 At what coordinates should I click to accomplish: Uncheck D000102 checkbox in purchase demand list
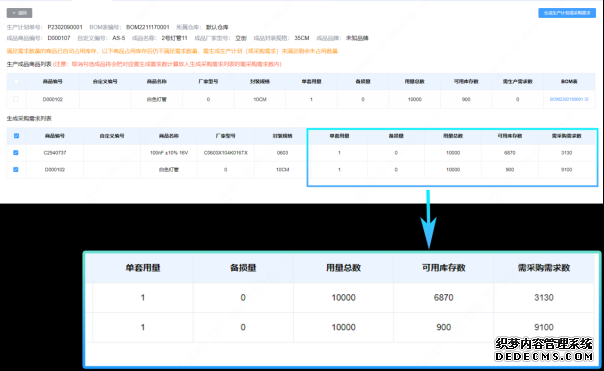[x=16, y=169]
